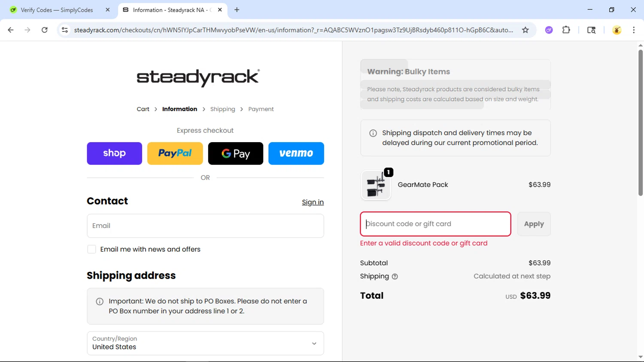Click the browser forward arrow
This screenshot has height=362, width=644.
[x=27, y=30]
